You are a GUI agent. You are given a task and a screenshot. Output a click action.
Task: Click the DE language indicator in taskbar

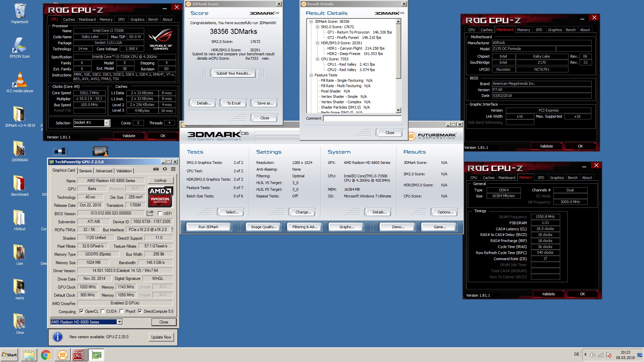[577, 354]
